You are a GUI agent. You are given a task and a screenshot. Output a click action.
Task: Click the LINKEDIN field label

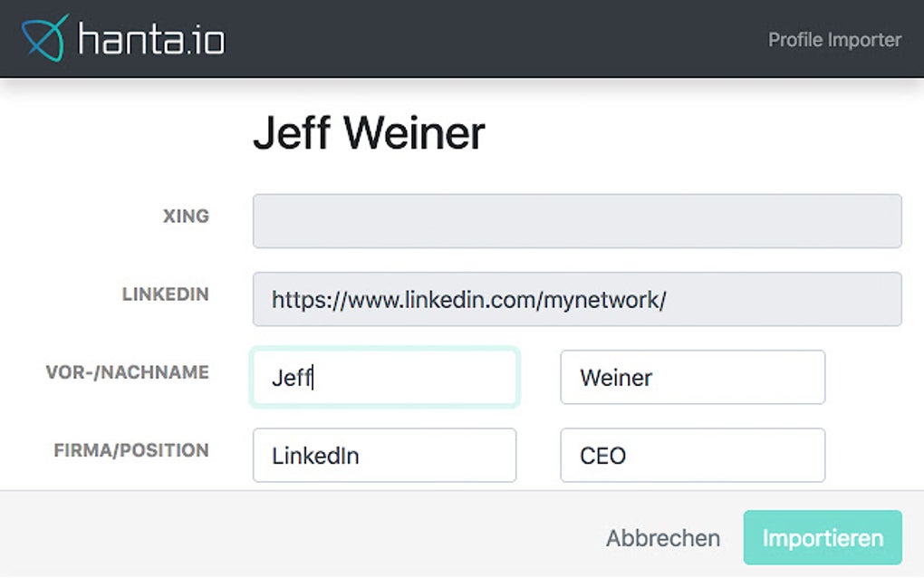(166, 294)
